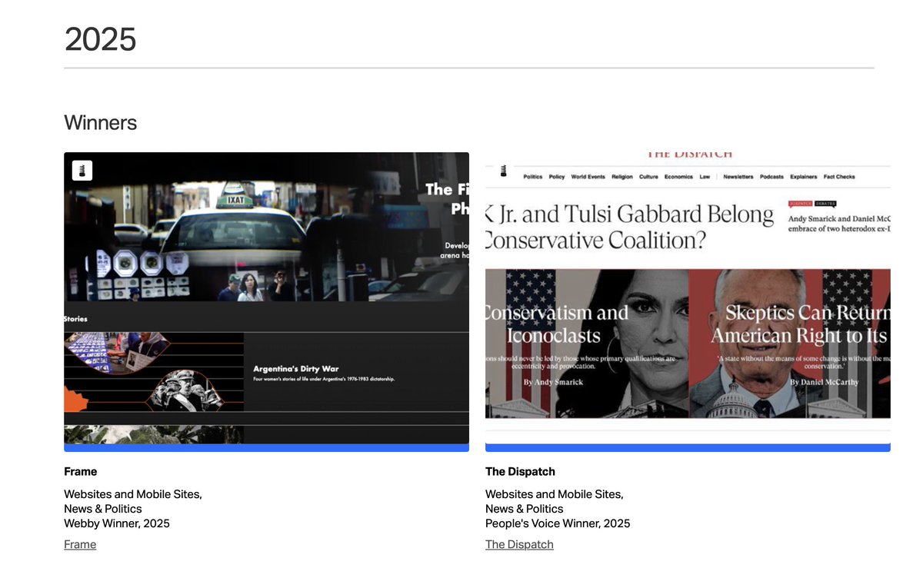Select Podcasts in the Dispatch navigation
This screenshot has height=588, width=923.
pos(771,176)
